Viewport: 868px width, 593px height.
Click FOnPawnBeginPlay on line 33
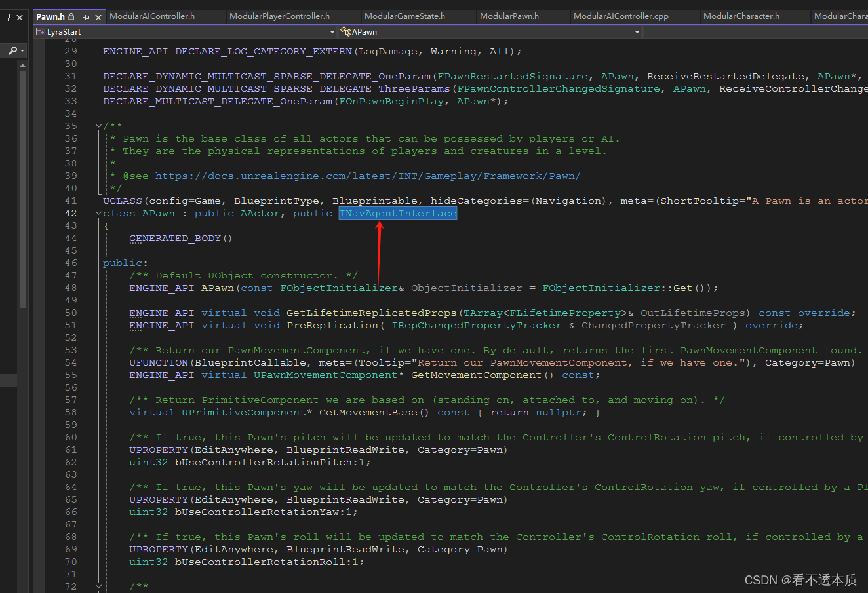point(391,101)
